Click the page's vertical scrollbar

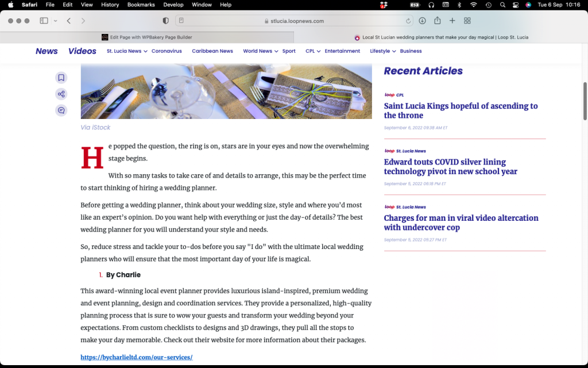(x=585, y=101)
